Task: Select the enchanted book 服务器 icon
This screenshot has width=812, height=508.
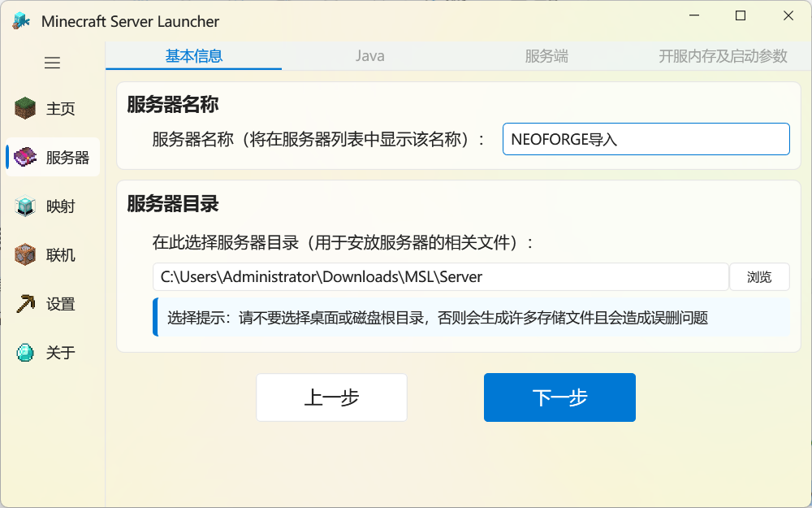Action: tap(26, 157)
